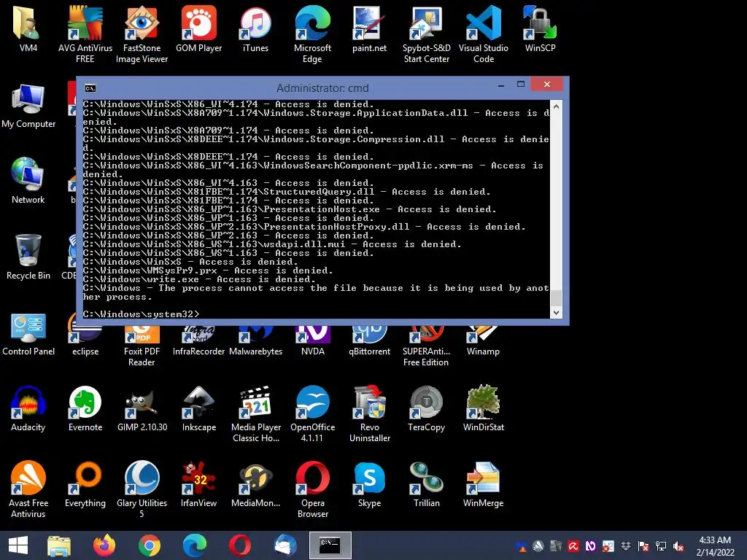The image size is (747, 560).
Task: Open Visual Studio Code shortcut
Action: pos(483,34)
